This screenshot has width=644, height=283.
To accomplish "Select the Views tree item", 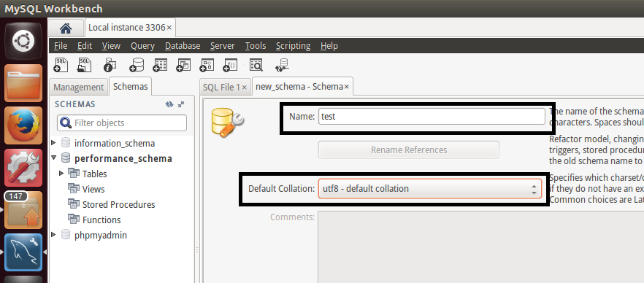I will click(93, 189).
